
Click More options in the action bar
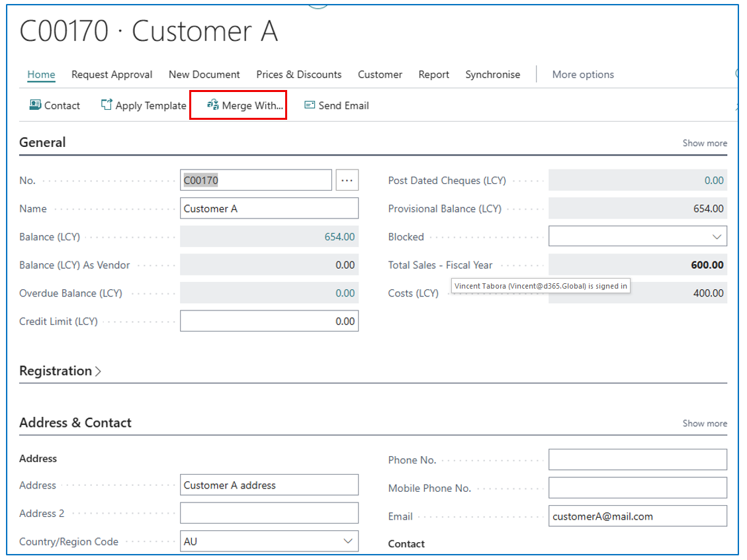tap(583, 75)
